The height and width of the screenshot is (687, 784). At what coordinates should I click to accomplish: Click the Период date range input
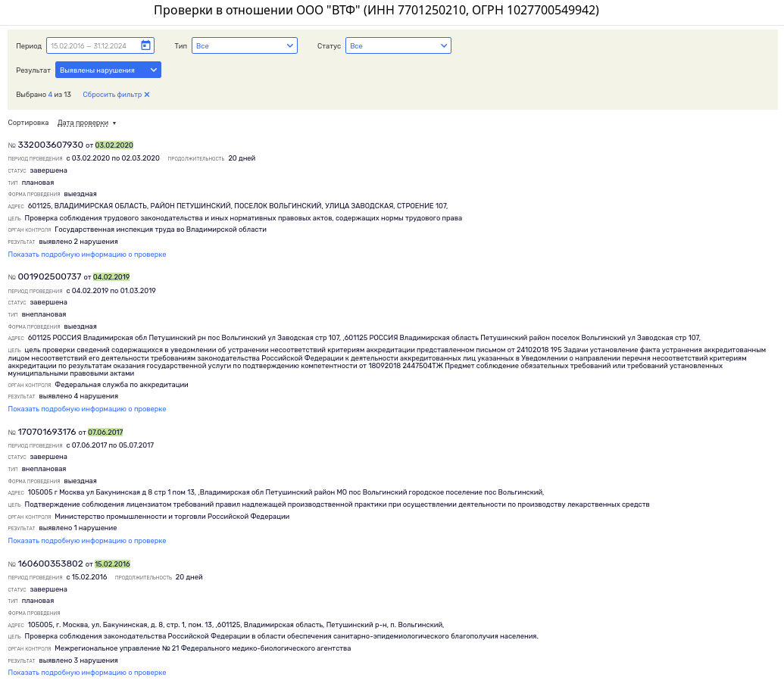pyautogui.click(x=93, y=45)
